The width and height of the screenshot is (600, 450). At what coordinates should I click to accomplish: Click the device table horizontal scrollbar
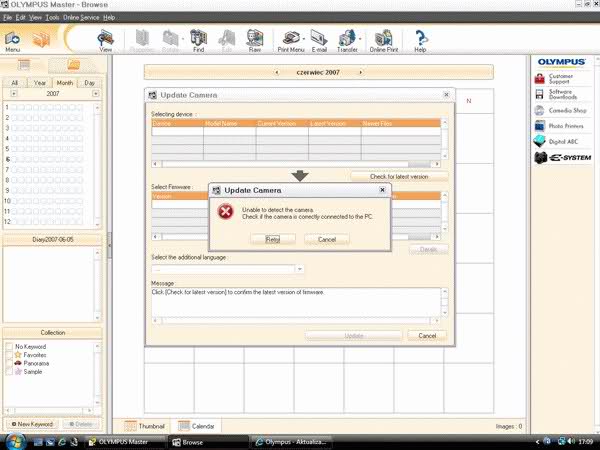coord(296,164)
